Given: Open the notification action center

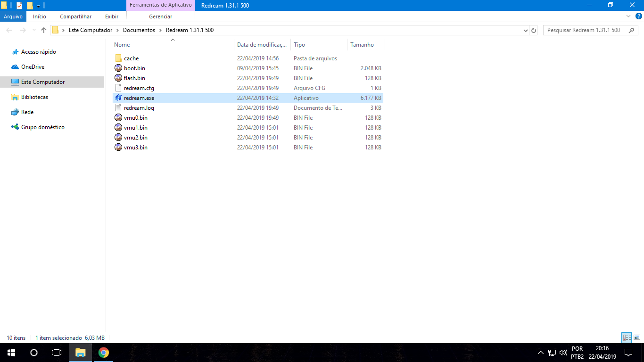Looking at the screenshot, I should point(628,353).
